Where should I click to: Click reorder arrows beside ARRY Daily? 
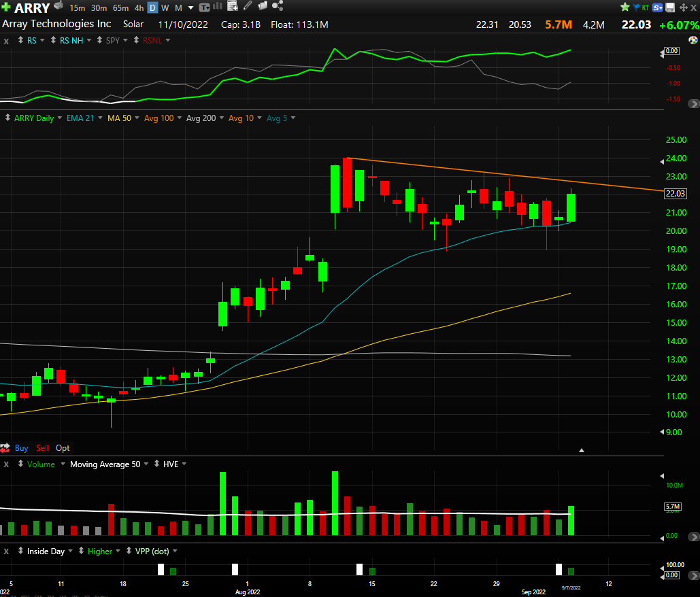[x=7, y=118]
